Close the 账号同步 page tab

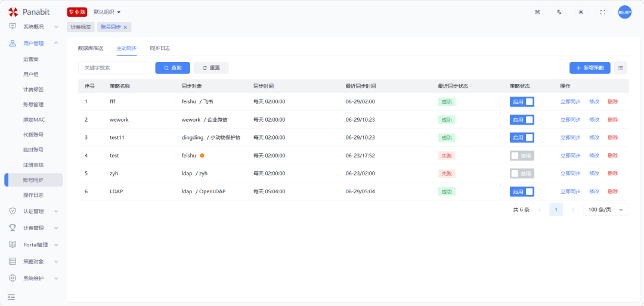tap(125, 27)
